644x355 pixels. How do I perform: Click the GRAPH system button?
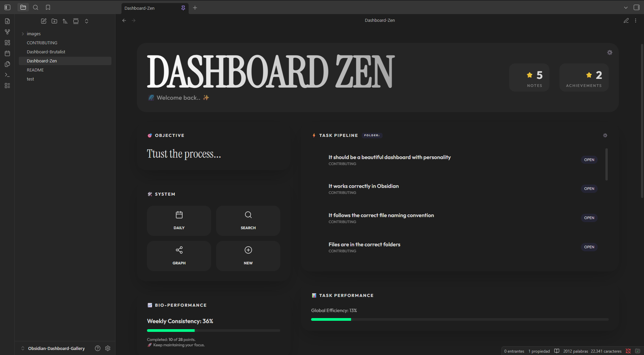tap(179, 256)
